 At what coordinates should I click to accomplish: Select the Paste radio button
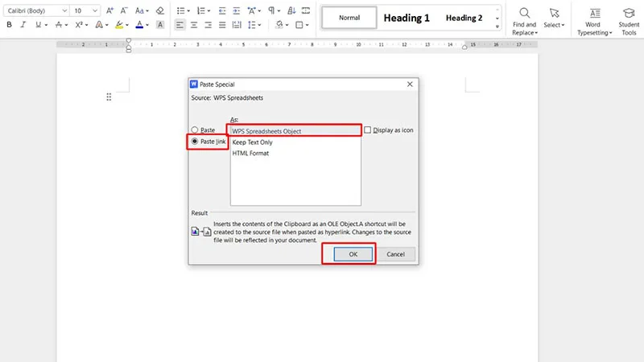195,130
